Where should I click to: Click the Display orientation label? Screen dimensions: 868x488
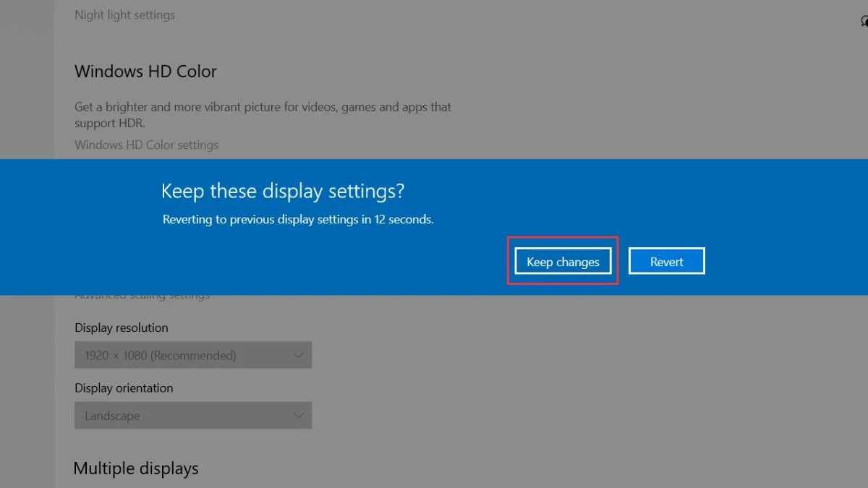(x=124, y=388)
